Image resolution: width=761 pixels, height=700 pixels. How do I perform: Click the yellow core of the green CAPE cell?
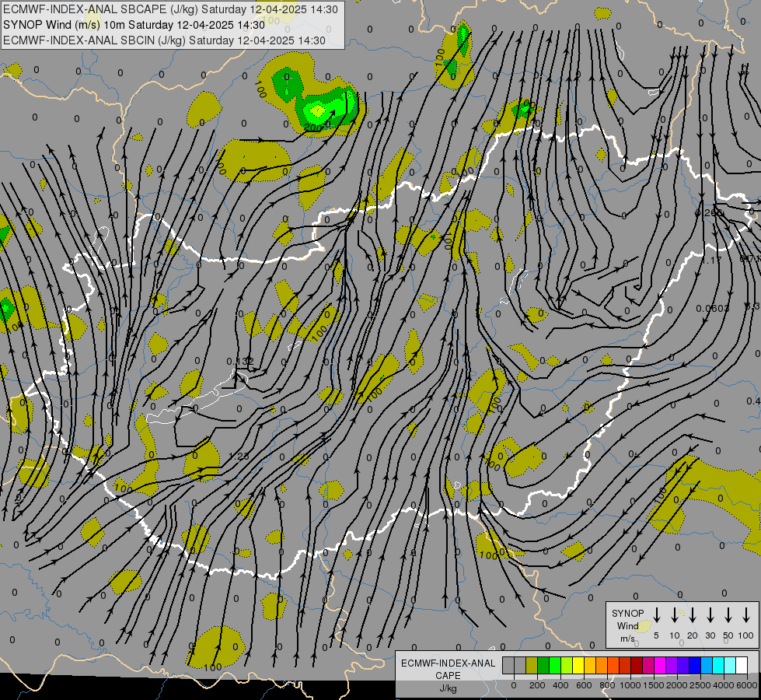pos(317,111)
